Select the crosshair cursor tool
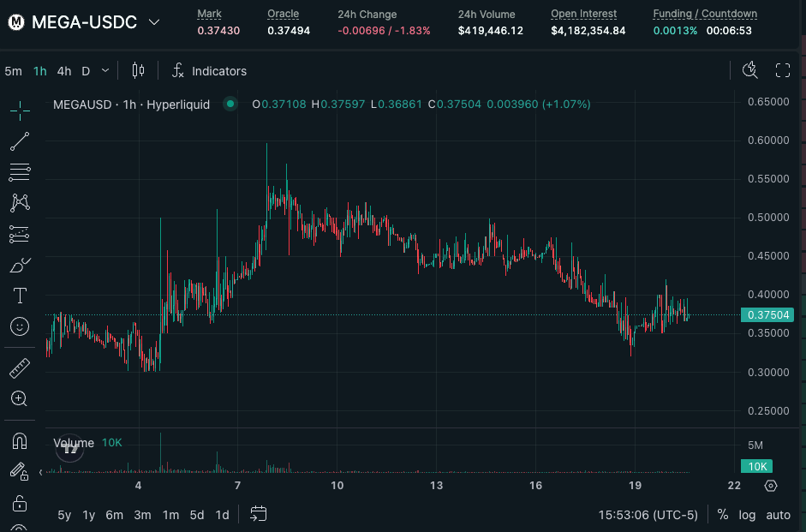 coord(19,111)
